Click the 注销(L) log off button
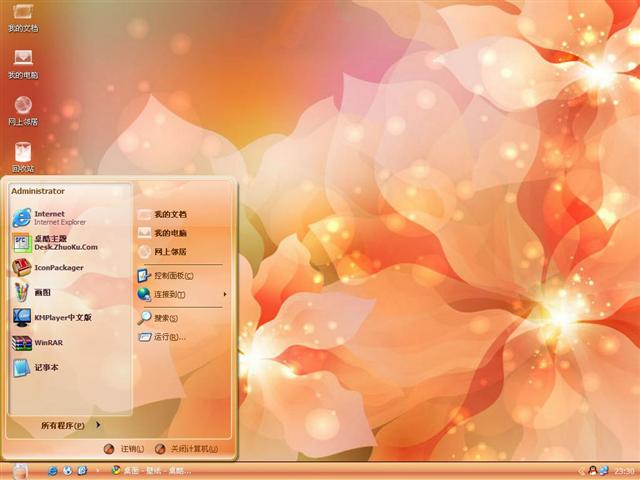 click(124, 449)
